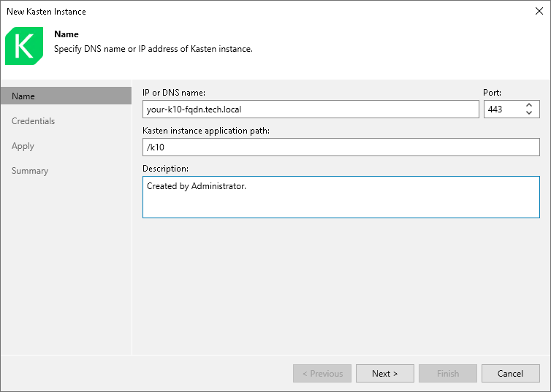
Task: Click the bold 'Name' heading in header
Action: coord(66,34)
